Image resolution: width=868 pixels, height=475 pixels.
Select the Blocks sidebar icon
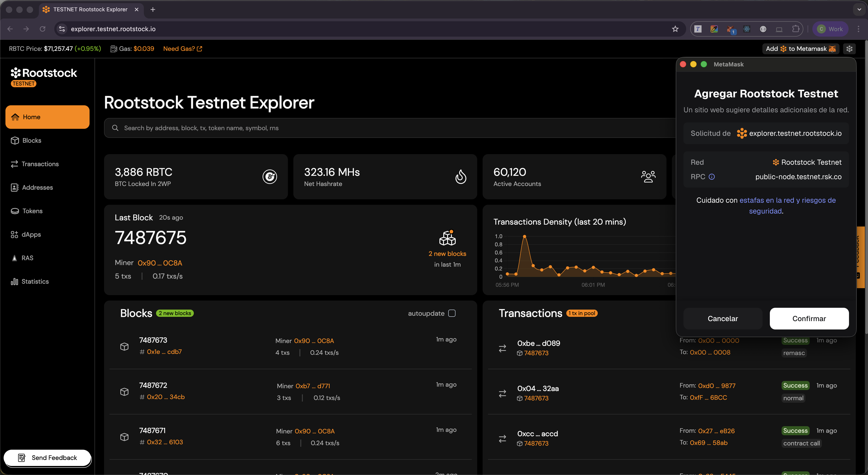(15, 140)
